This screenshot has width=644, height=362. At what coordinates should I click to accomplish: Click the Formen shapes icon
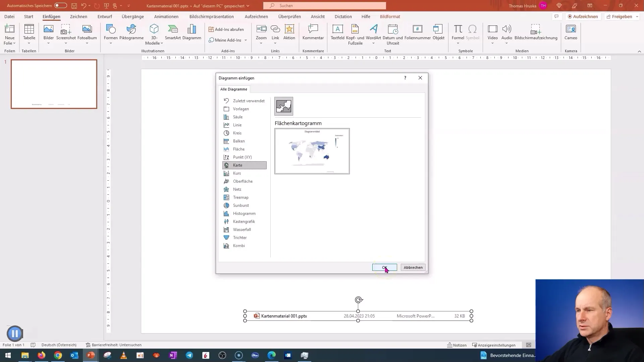tap(111, 29)
